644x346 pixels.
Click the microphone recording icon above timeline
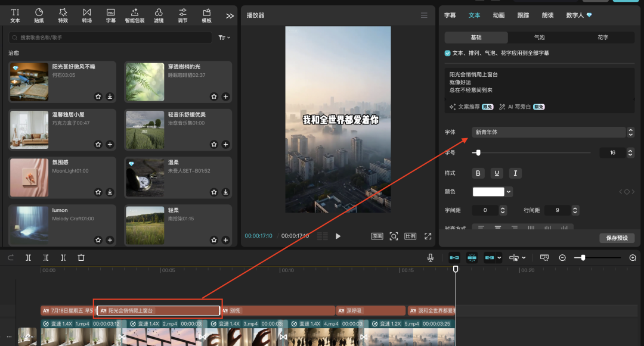tap(429, 257)
